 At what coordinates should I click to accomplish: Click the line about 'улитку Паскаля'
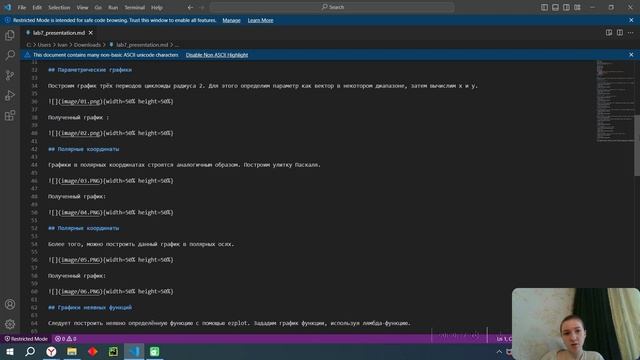[184, 165]
